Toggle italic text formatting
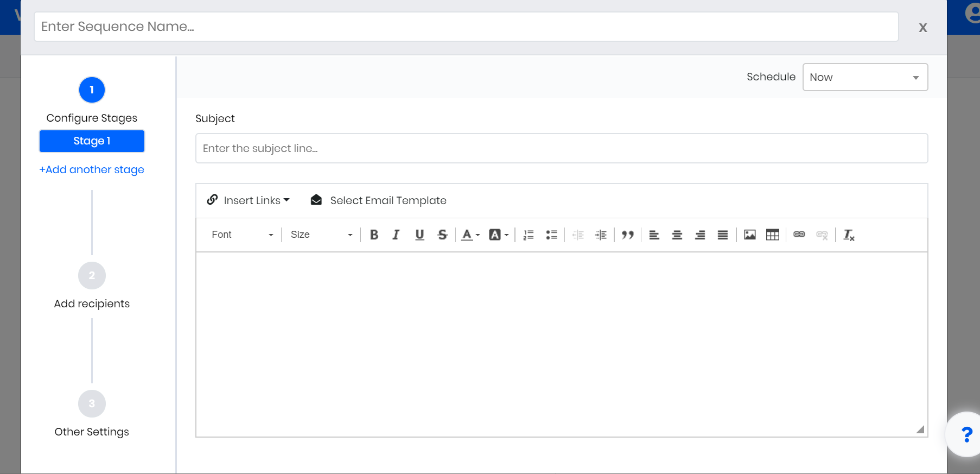The image size is (980, 474). click(396, 235)
